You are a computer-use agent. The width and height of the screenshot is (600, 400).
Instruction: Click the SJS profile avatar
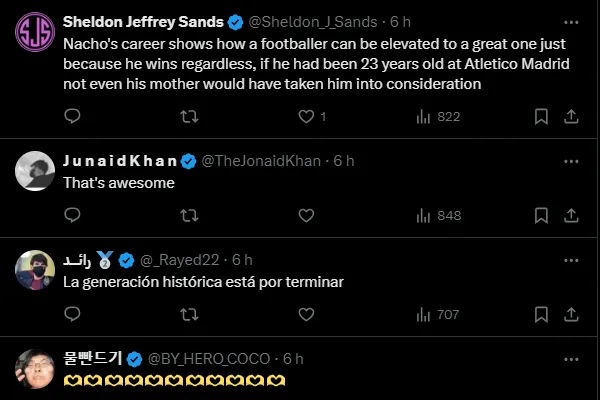coord(35,33)
